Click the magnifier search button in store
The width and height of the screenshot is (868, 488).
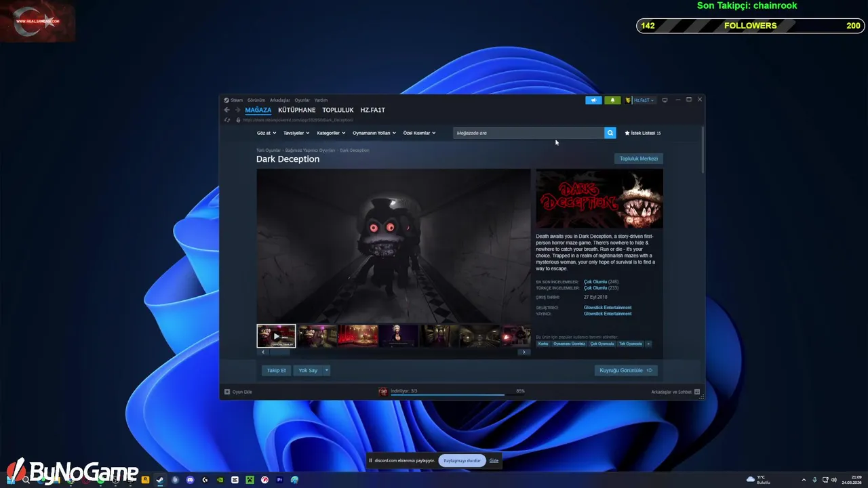point(610,133)
